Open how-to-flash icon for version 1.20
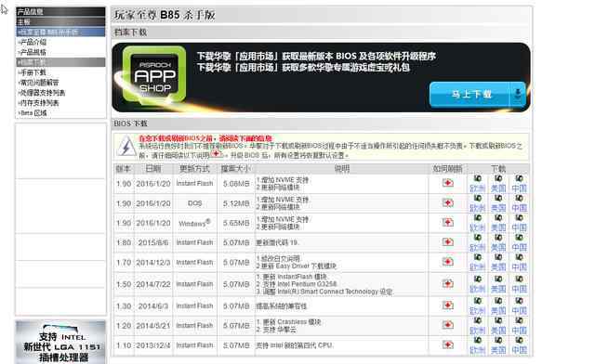 coord(448,325)
